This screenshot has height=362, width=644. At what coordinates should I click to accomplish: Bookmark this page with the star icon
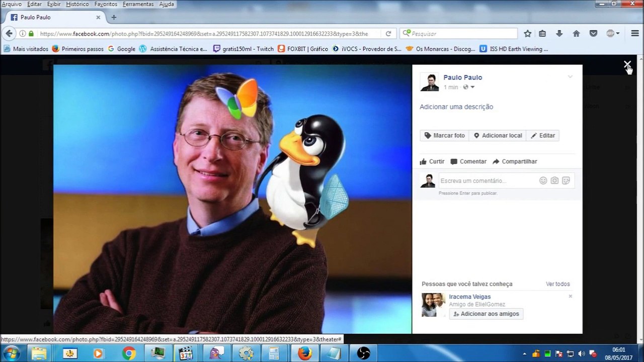click(x=527, y=34)
